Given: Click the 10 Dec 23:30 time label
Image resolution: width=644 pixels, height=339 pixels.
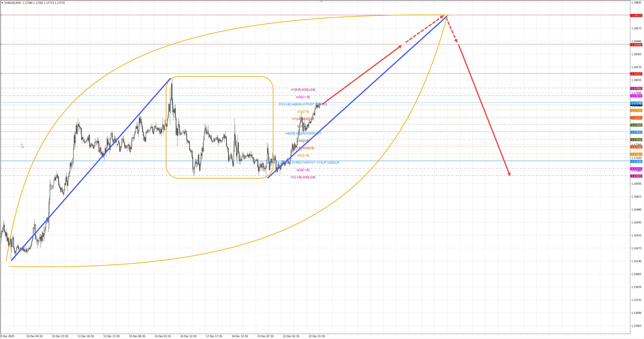Looking at the screenshot, I should point(60,336).
